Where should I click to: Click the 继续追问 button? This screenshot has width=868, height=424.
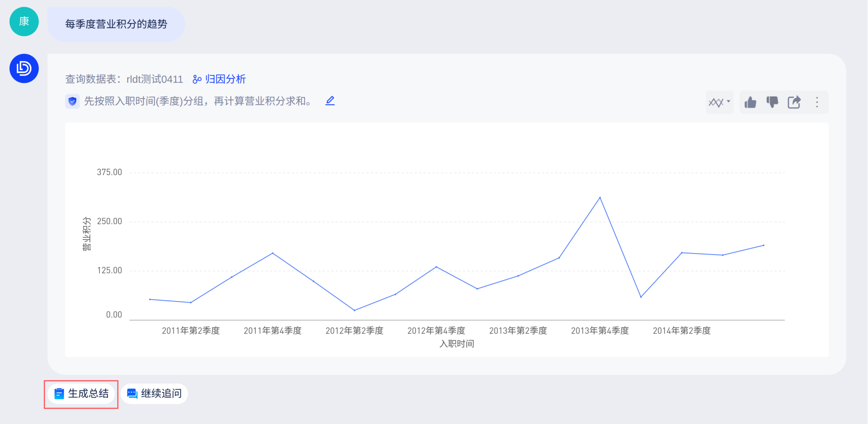click(x=154, y=394)
